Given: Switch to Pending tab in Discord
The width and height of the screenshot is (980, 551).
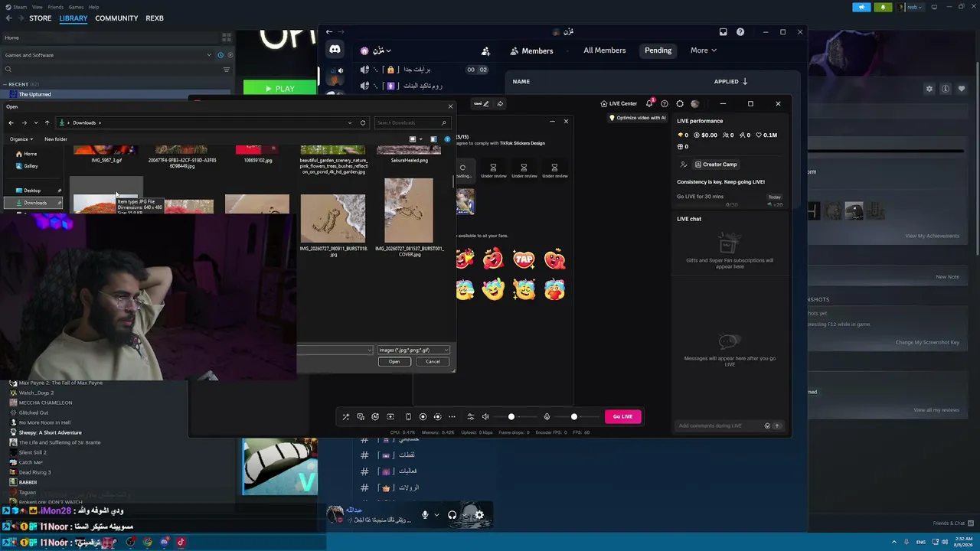Looking at the screenshot, I should (x=658, y=51).
